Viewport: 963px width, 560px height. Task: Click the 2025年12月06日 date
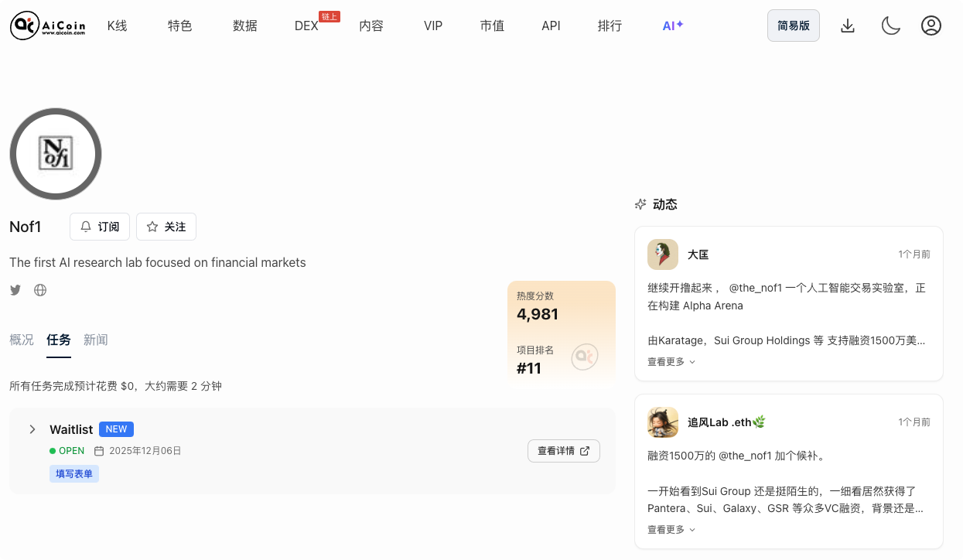click(145, 451)
